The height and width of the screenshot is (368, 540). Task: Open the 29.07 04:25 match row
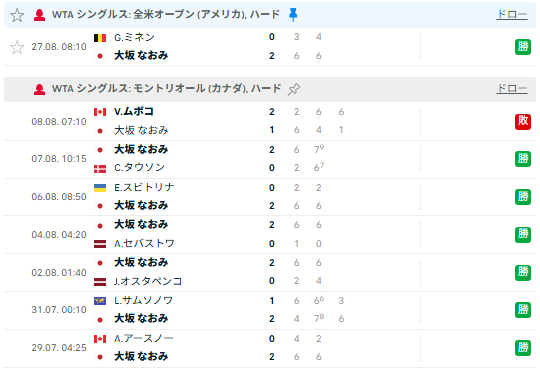(x=270, y=348)
